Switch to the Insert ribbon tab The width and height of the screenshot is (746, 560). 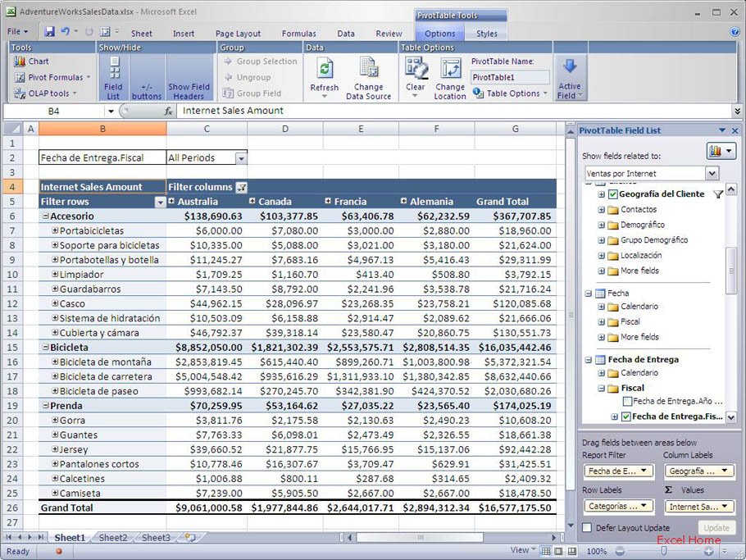tap(184, 34)
